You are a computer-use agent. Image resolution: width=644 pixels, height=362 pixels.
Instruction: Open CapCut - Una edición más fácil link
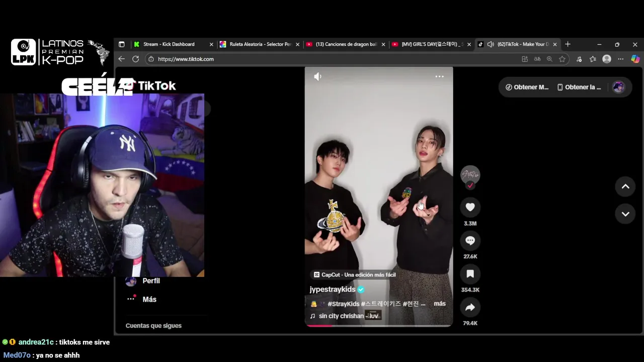pos(354,275)
